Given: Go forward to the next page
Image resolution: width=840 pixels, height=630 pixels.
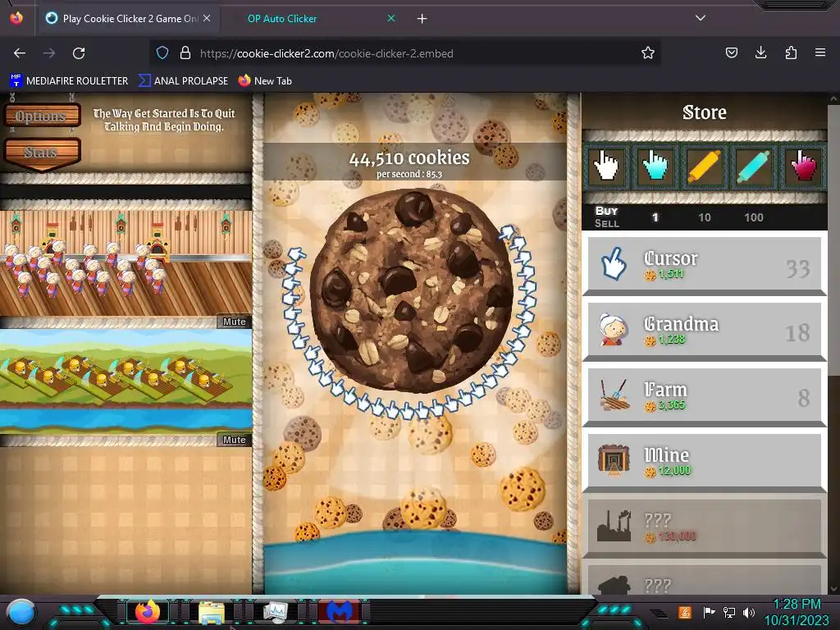Looking at the screenshot, I should (x=49, y=53).
